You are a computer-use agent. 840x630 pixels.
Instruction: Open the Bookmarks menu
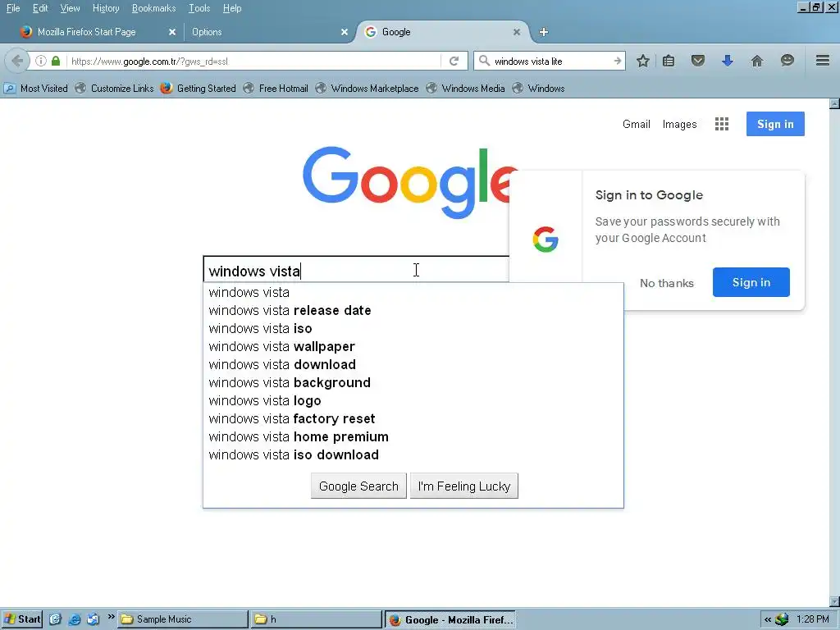point(153,8)
